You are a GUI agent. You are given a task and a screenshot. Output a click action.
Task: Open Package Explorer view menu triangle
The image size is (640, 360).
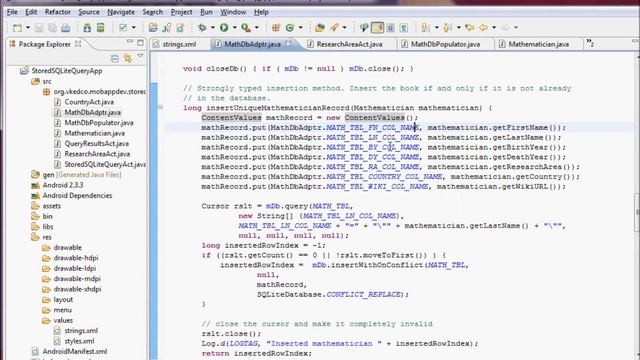(140, 56)
